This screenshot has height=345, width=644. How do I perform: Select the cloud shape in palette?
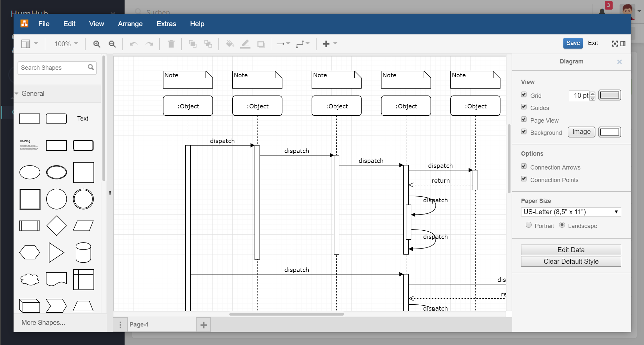coord(30,279)
